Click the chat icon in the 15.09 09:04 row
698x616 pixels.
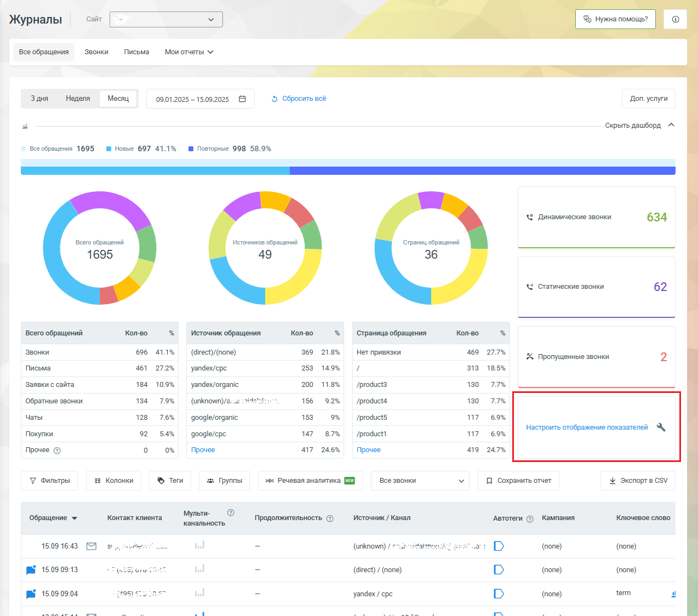tap(31, 594)
